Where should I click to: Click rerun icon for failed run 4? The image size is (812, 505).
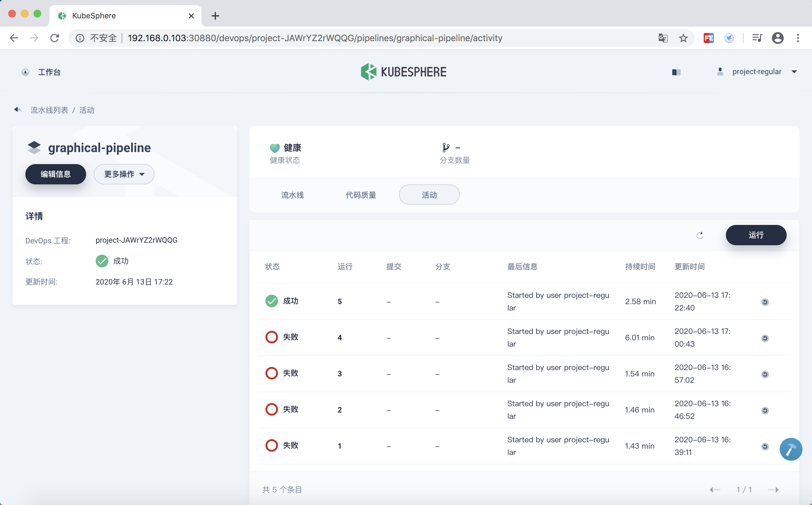765,338
